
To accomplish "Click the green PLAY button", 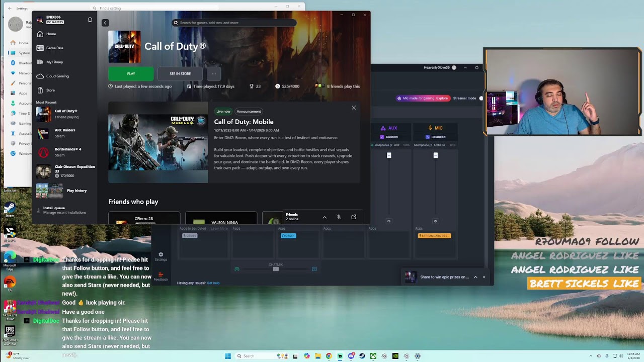I will click(x=131, y=74).
